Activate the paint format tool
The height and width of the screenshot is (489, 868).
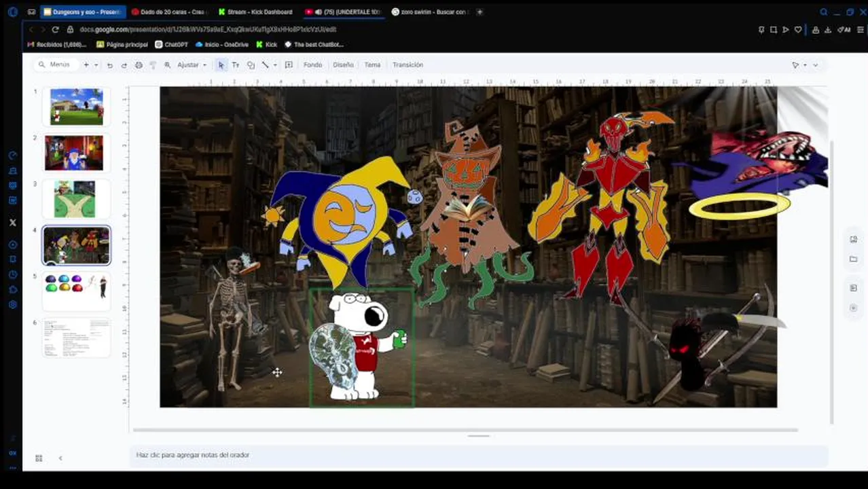point(152,65)
